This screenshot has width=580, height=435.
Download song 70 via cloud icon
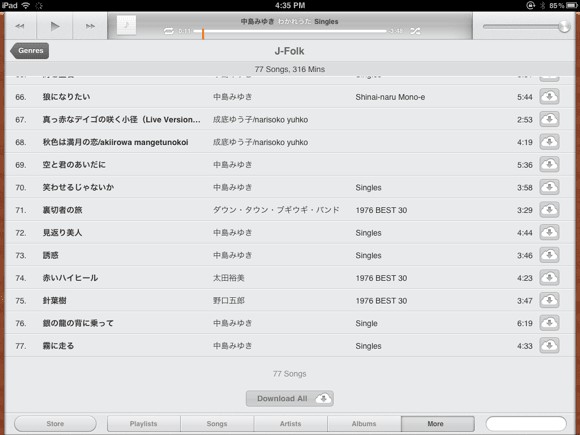pos(549,188)
